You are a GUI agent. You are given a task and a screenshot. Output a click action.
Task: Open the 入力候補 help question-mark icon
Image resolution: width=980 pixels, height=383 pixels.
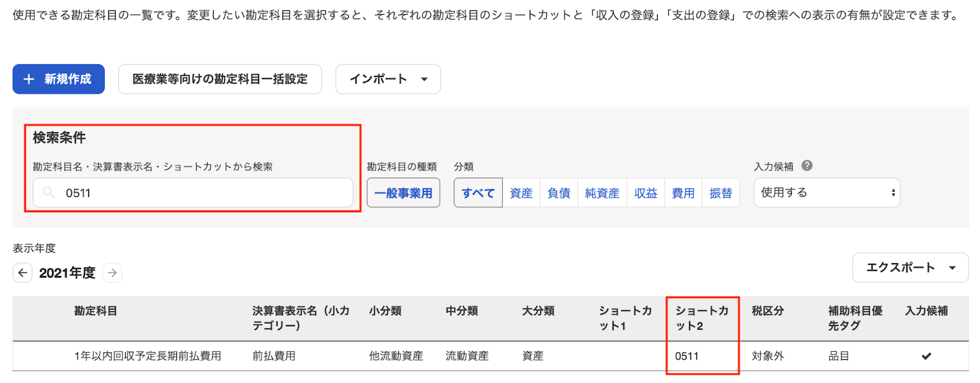[807, 166]
